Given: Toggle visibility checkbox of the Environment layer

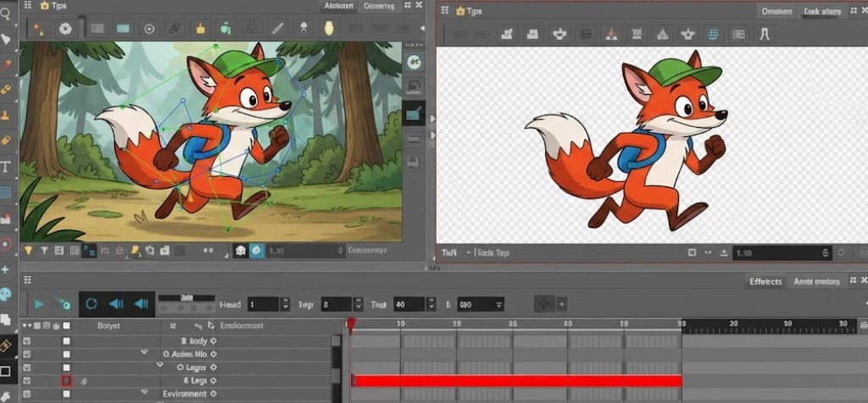Looking at the screenshot, I should pos(27,395).
